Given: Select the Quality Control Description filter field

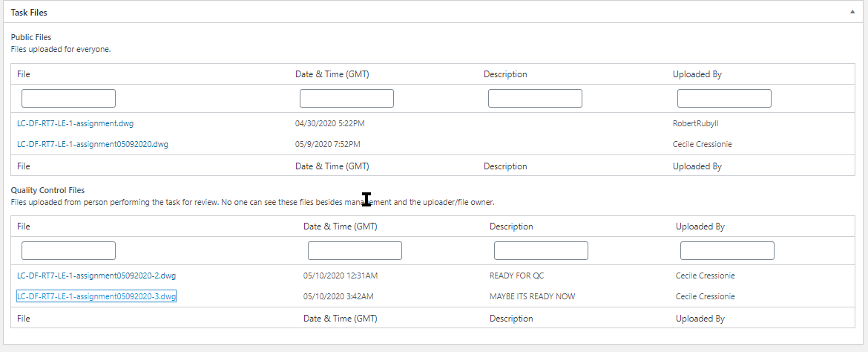Looking at the screenshot, I should 541,250.
